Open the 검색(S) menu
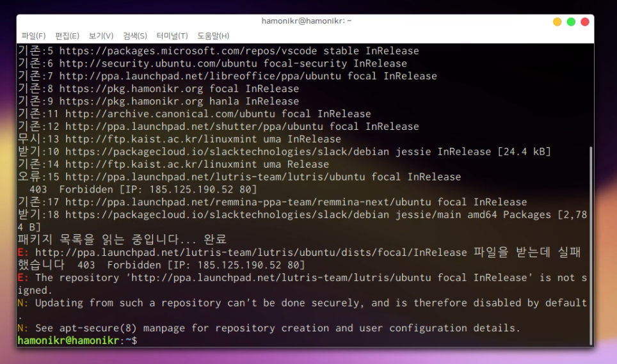617x364 pixels. click(135, 36)
